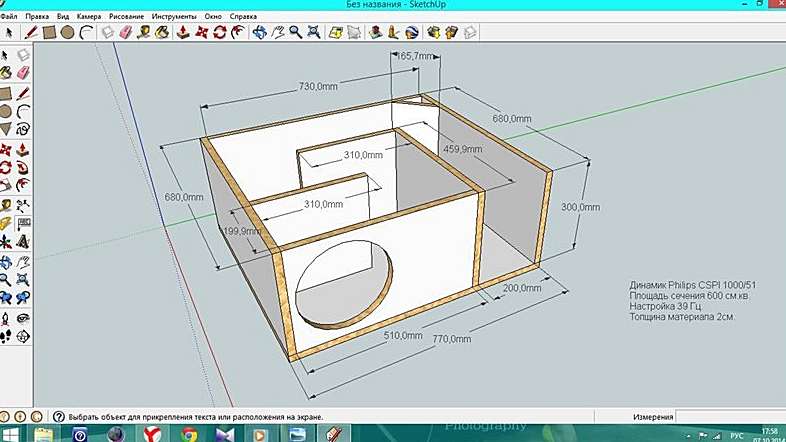Open the Add Location tool
Image resolution: width=786 pixels, height=442 pixels.
pyautogui.click(x=336, y=33)
